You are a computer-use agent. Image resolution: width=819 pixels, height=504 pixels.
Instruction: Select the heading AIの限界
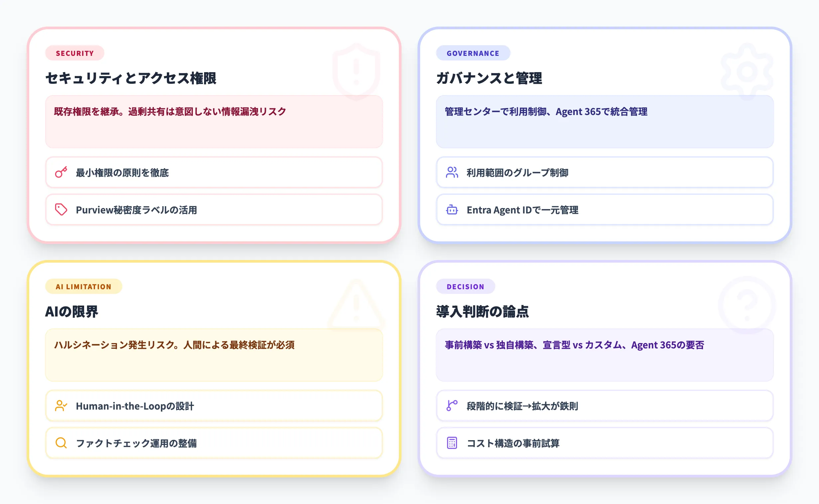[71, 312]
